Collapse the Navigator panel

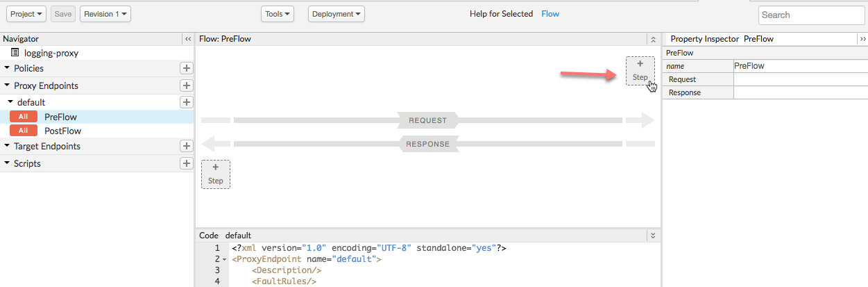(187, 39)
